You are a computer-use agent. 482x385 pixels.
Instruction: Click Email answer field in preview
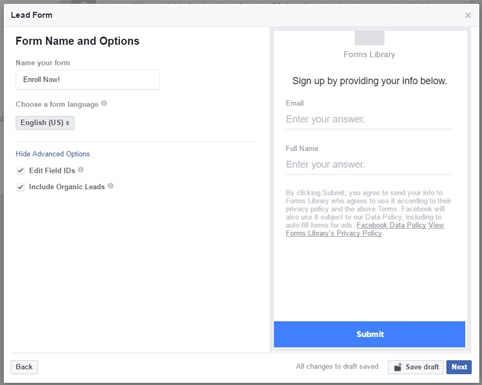pyautogui.click(x=369, y=119)
